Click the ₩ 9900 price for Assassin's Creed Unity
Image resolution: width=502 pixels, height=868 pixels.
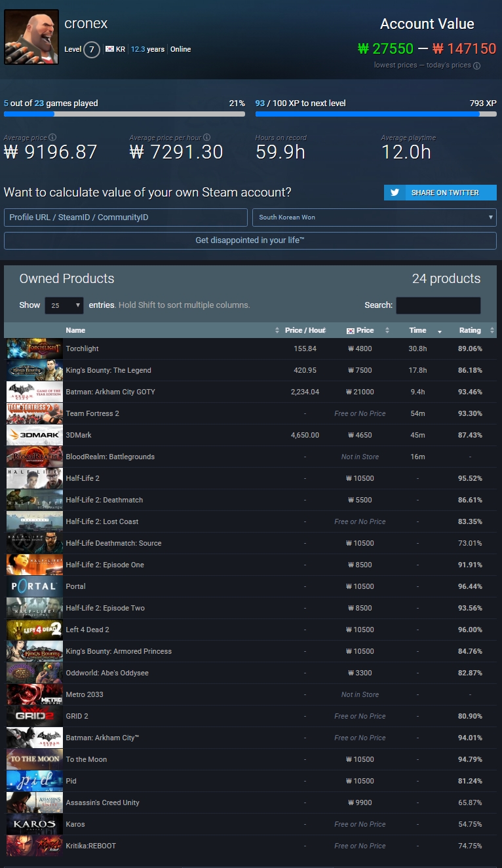[360, 802]
